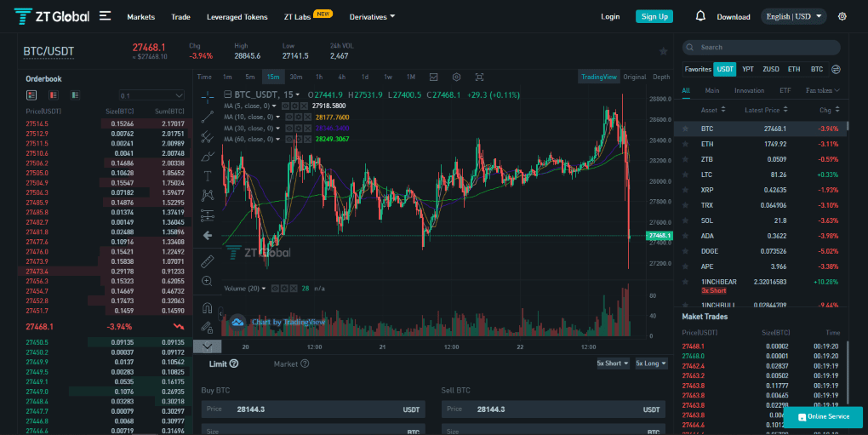
Task: Show only buy orders in orderbook
Action: click(x=75, y=94)
